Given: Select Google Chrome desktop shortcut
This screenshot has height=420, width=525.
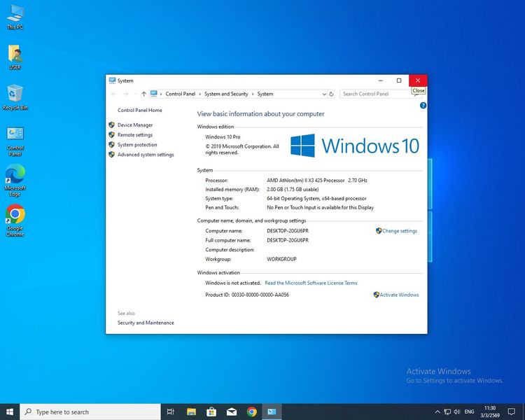Looking at the screenshot, I should tap(15, 220).
